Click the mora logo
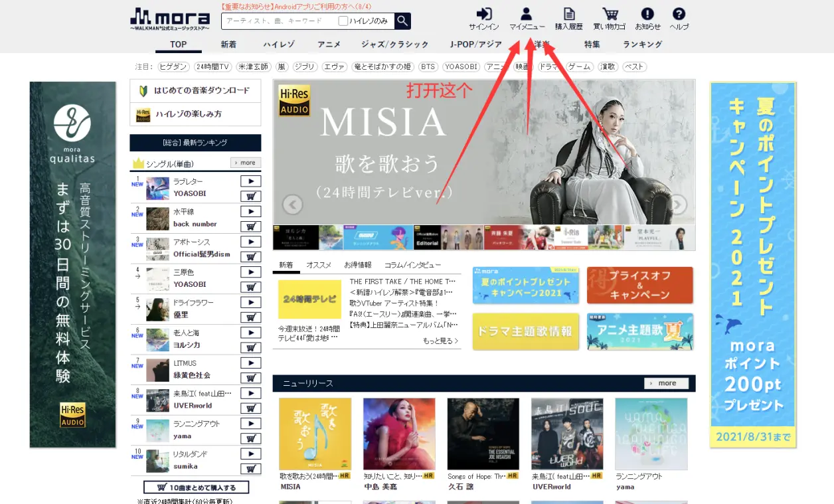The height and width of the screenshot is (504, 834). click(x=170, y=18)
